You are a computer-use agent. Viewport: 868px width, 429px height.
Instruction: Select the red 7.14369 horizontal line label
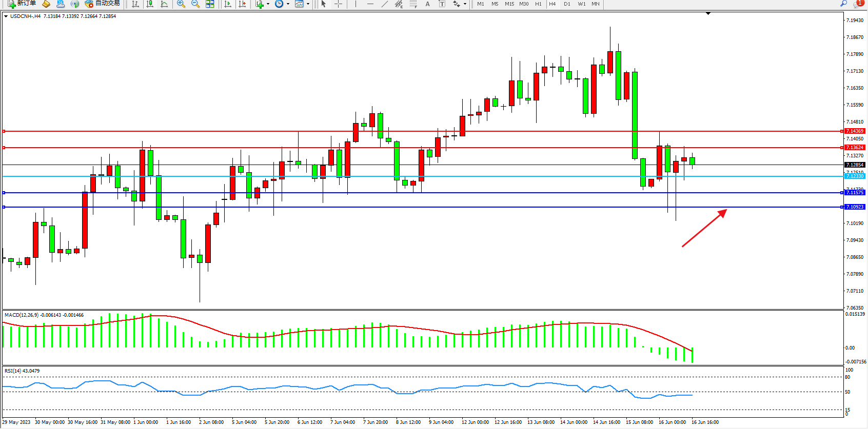coord(855,131)
